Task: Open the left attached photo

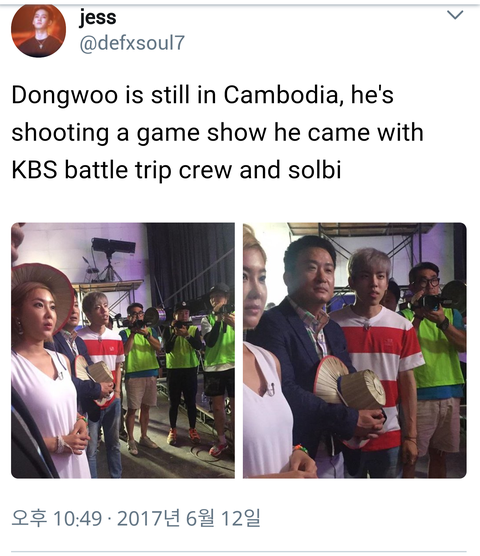Action: (123, 350)
